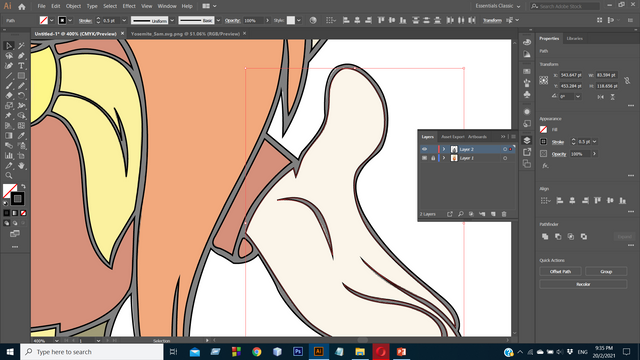Viewport: 640px width, 360px height.
Task: Switch to Yosemite_Sam.svg.png document tab
Action: (x=185, y=34)
